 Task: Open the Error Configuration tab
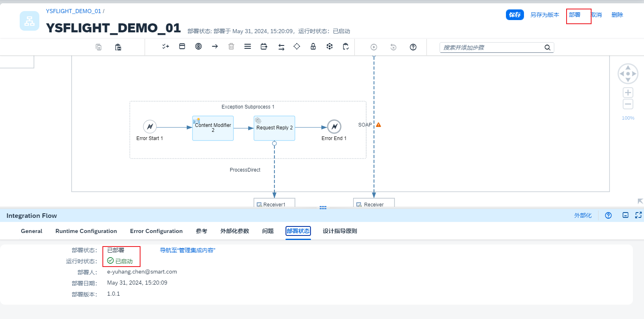coord(156,231)
